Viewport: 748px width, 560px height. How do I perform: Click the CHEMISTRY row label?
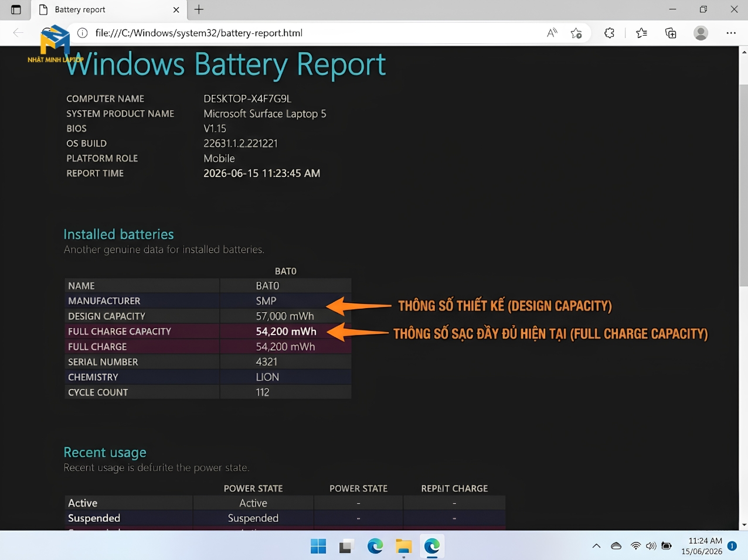coord(93,377)
